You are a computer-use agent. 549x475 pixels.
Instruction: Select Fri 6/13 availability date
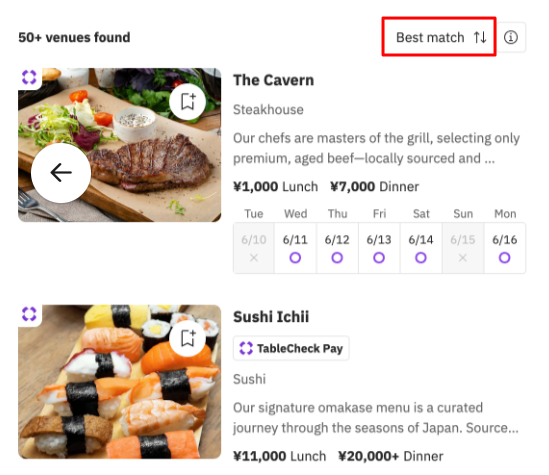pyautogui.click(x=379, y=248)
